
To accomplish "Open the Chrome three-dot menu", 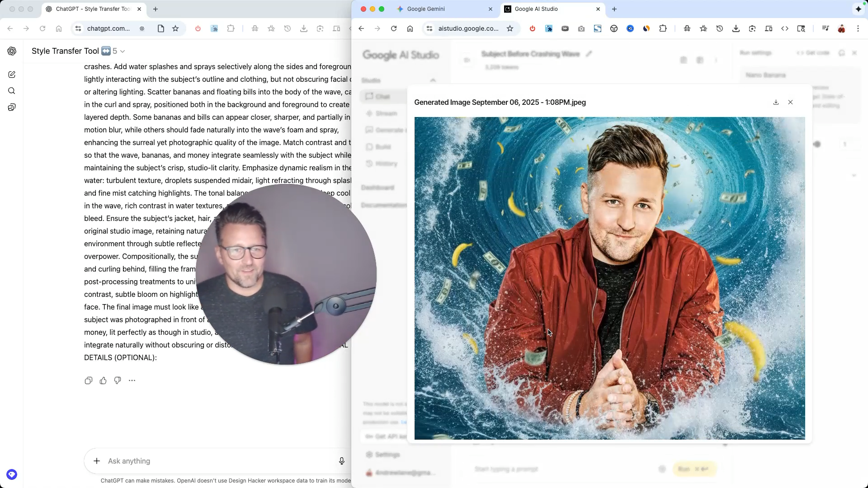I will click(x=858, y=28).
